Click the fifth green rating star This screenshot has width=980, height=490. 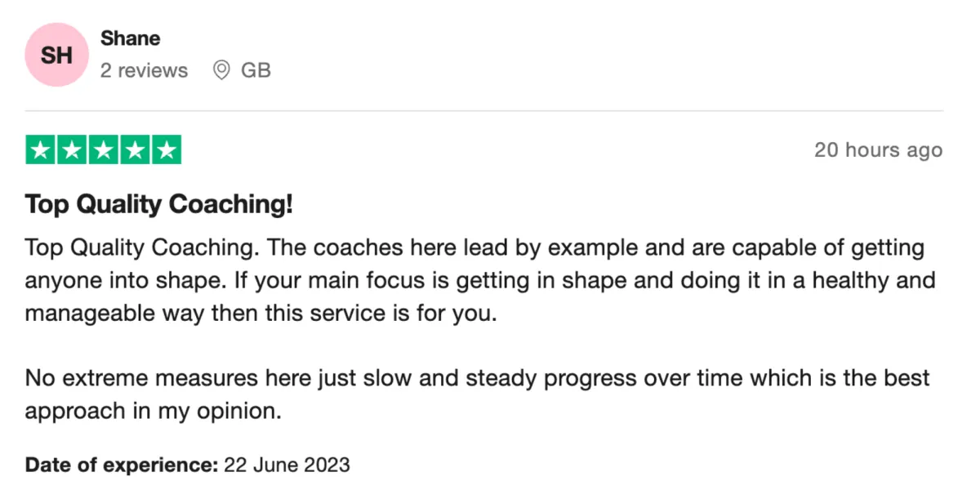point(166,150)
